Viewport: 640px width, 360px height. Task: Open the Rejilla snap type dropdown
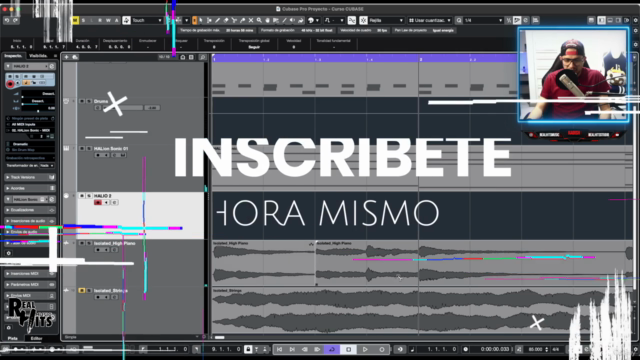[x=386, y=20]
